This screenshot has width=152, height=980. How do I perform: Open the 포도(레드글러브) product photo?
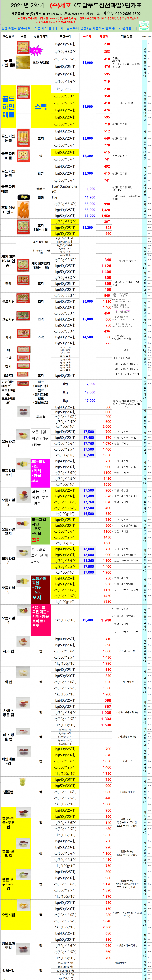[x=23, y=383]
